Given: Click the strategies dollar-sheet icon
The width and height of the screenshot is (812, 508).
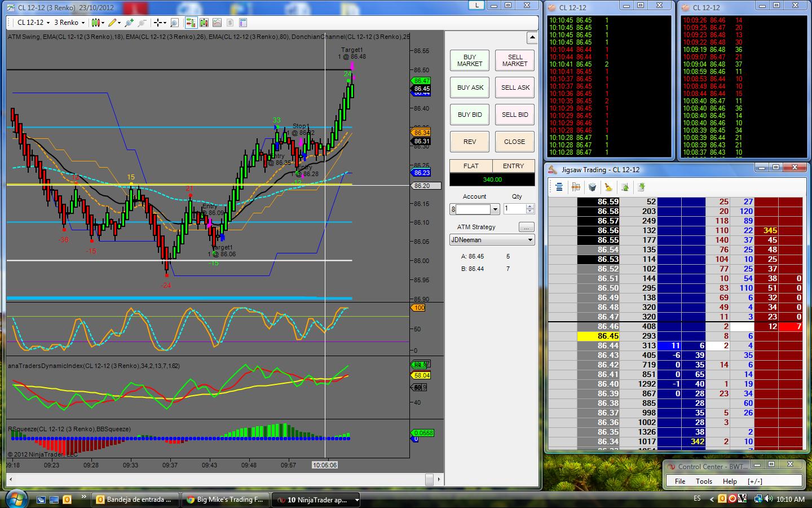Looking at the screenshot, I should tap(230, 23).
